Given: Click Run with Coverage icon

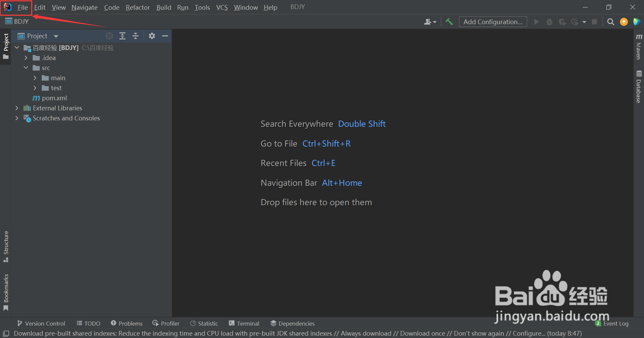Looking at the screenshot, I should coord(562,22).
